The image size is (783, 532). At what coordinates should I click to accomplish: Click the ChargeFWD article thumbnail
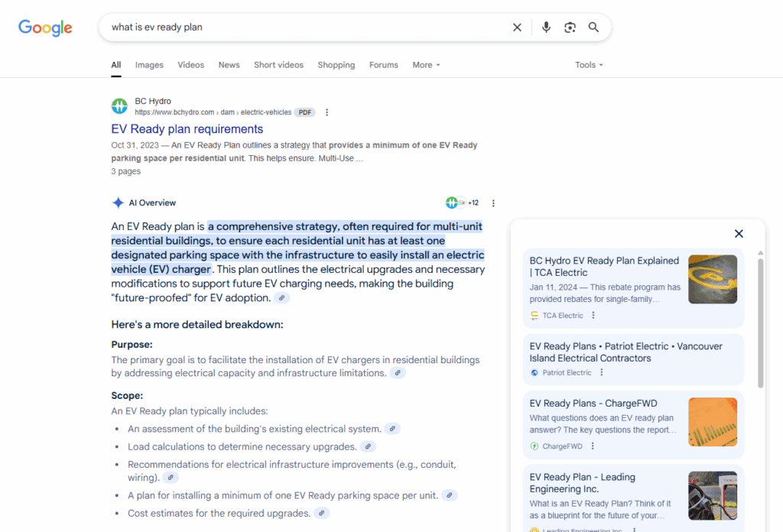point(713,421)
